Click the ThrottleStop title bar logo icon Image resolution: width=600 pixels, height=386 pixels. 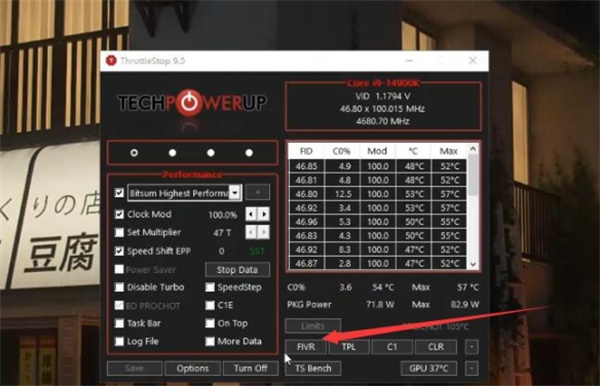pyautogui.click(x=111, y=60)
